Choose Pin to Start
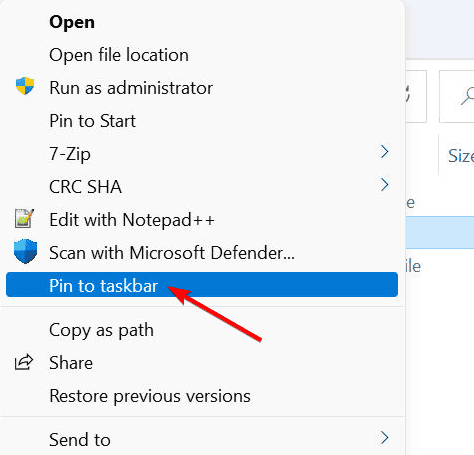The height and width of the screenshot is (455, 474). pos(92,121)
